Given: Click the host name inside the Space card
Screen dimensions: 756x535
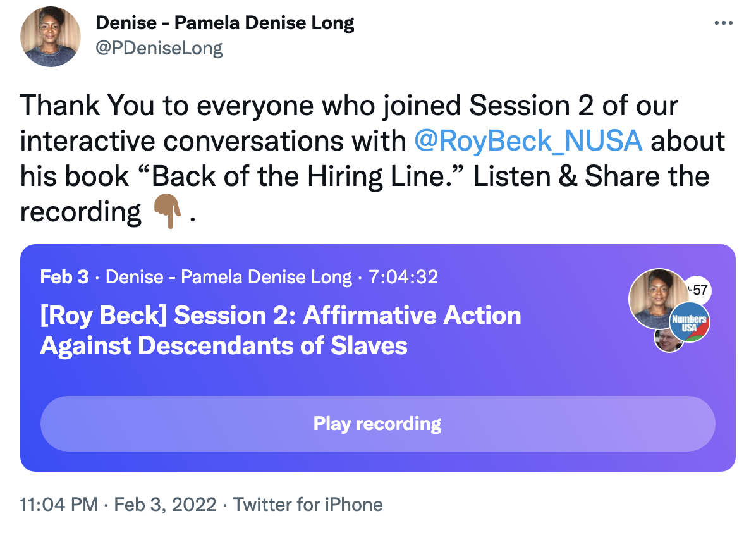Looking at the screenshot, I should tap(228, 277).
